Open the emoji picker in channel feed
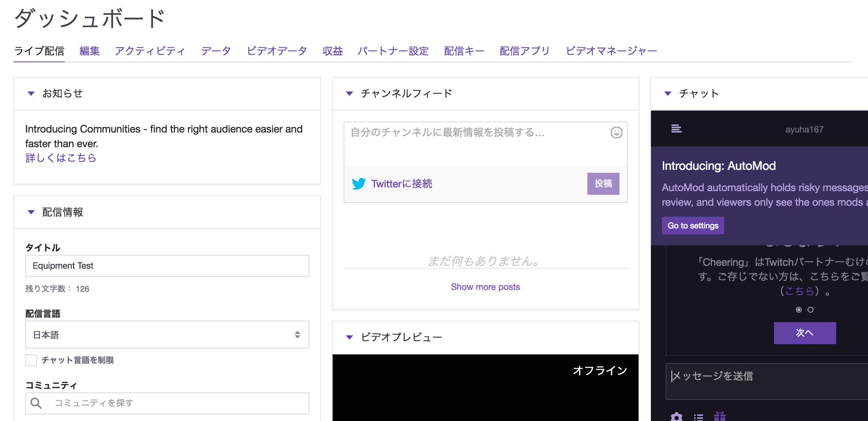 click(x=616, y=133)
